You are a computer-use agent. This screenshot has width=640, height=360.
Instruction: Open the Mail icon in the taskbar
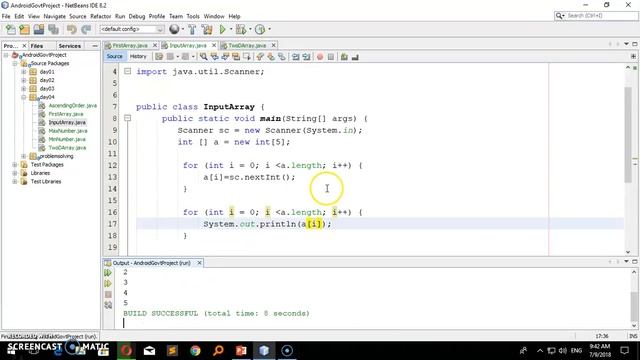pyautogui.click(x=149, y=350)
